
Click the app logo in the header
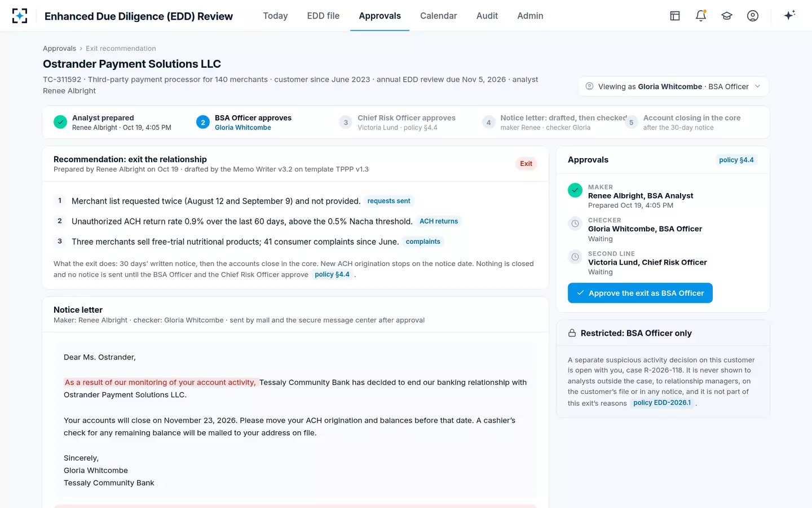coord(20,16)
